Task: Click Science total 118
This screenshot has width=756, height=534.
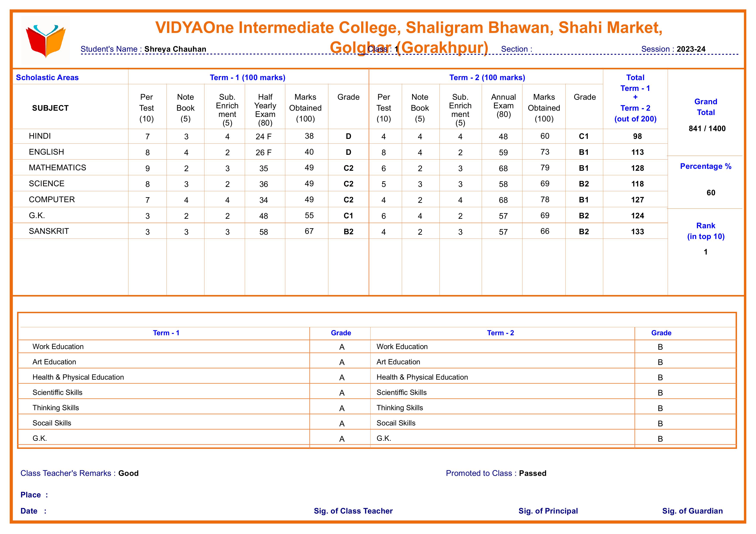Action: [x=638, y=184]
